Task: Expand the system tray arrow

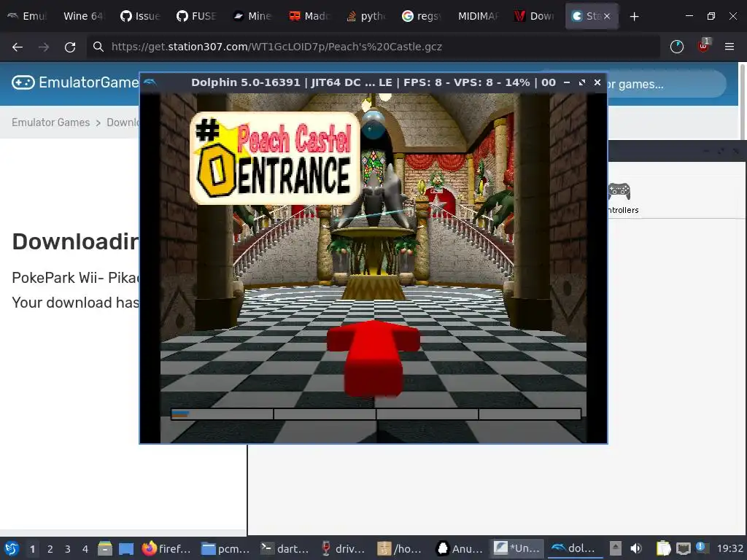Action: coord(615,548)
